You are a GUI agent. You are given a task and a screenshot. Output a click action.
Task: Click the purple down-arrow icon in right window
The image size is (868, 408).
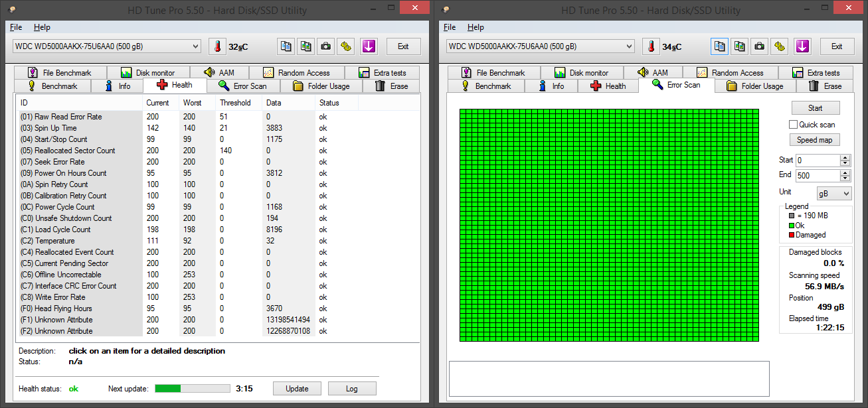[x=802, y=46]
